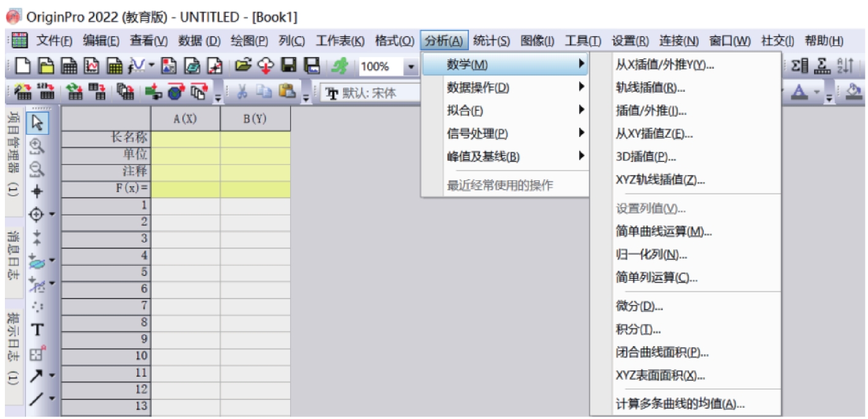This screenshot has width=868, height=419.
Task: Click the new folder icon in the toolbar
Action: point(45,65)
